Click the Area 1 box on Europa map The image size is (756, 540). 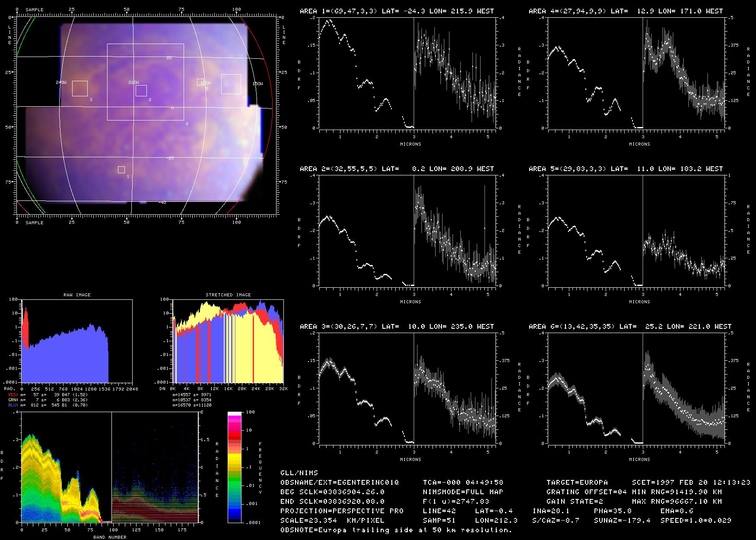point(121,170)
